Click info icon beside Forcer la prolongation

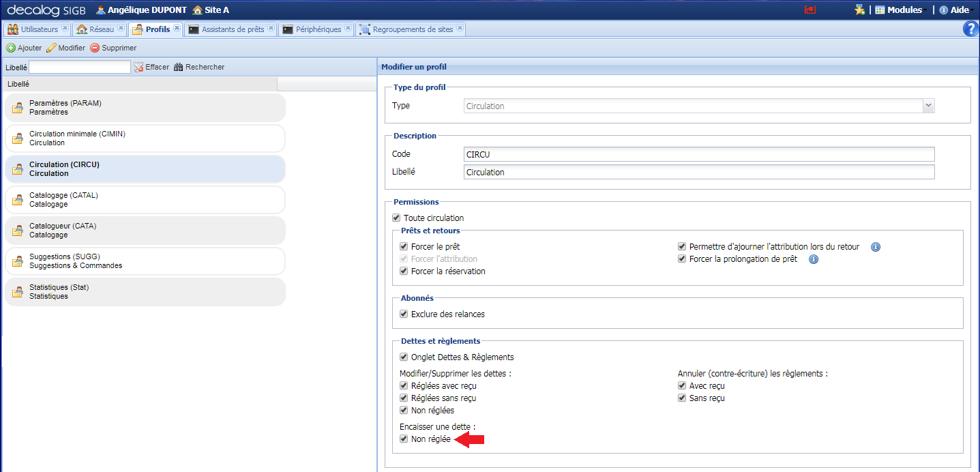click(x=813, y=259)
